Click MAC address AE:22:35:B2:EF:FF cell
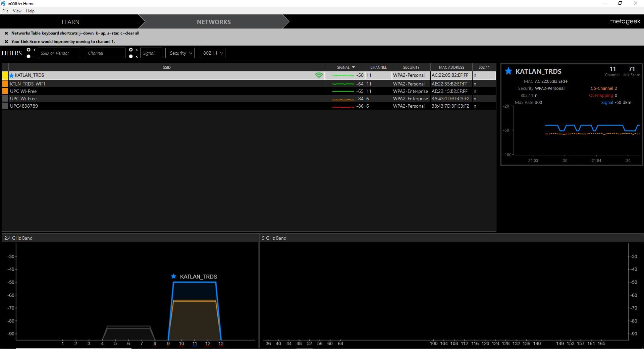 click(449, 84)
